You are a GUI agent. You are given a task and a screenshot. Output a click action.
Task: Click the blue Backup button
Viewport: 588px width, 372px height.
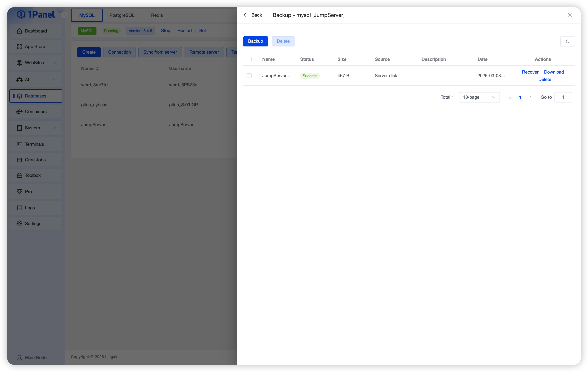point(255,41)
